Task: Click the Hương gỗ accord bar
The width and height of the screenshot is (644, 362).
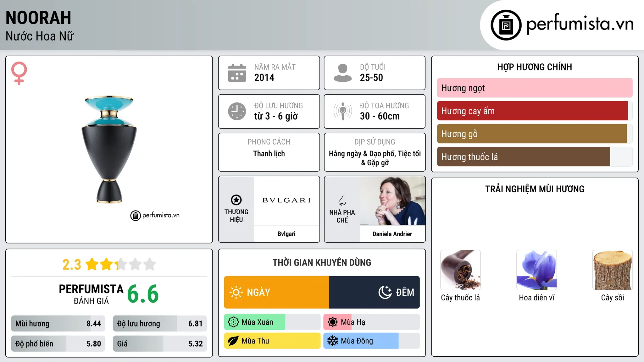Action: [535, 134]
